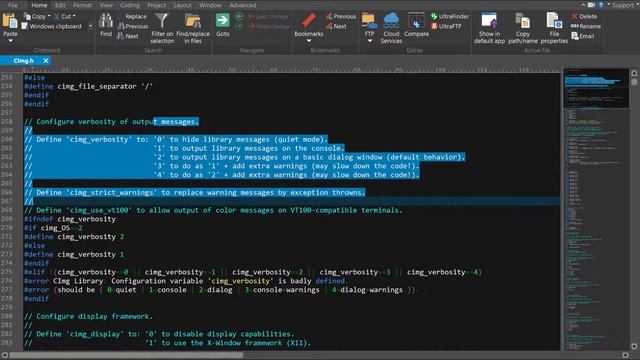Image resolution: width=640 pixels, height=360 pixels.
Task: Open Find with the binoculars icon
Action: tap(106, 21)
